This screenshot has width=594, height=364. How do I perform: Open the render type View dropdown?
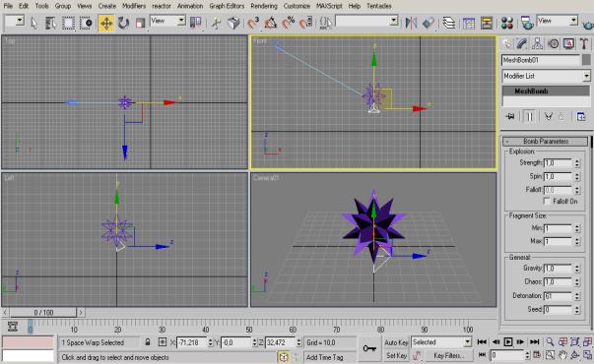pyautogui.click(x=558, y=21)
